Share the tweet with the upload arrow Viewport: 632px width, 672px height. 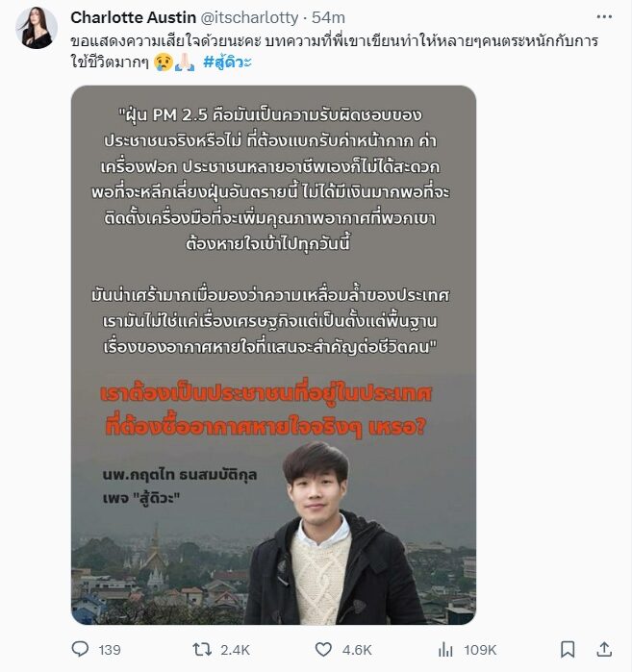[x=604, y=649]
